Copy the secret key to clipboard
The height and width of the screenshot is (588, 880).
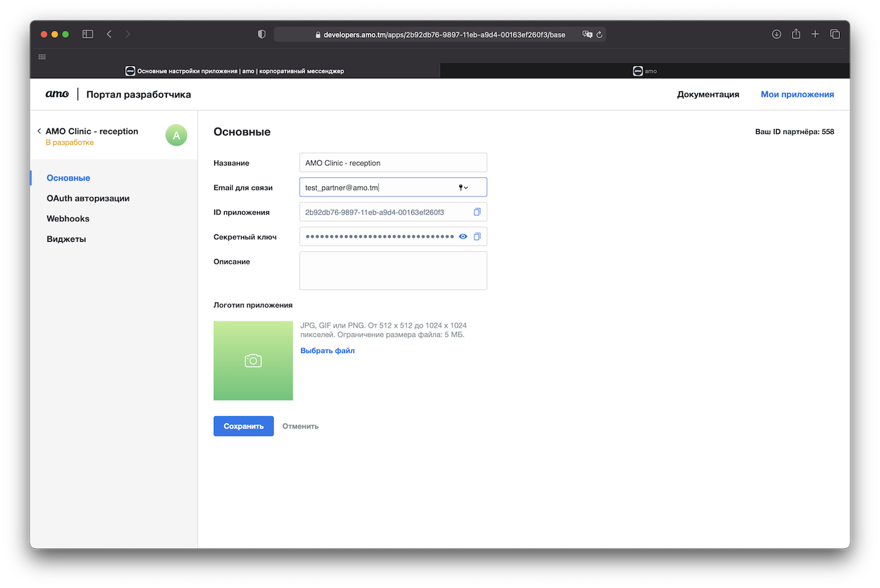pyautogui.click(x=477, y=236)
